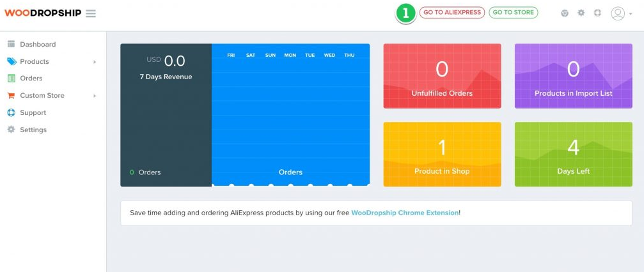Click the WooDropship logo
This screenshot has height=272, width=644.
tap(43, 13)
